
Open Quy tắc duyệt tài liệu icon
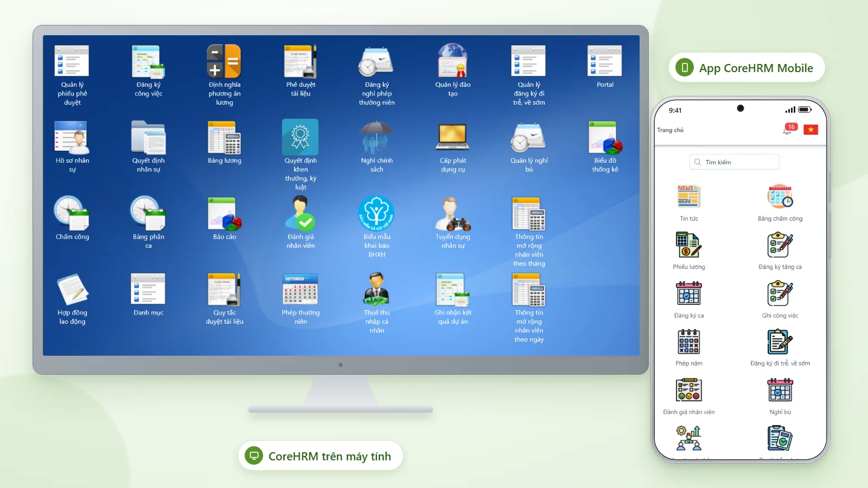pos(224,289)
